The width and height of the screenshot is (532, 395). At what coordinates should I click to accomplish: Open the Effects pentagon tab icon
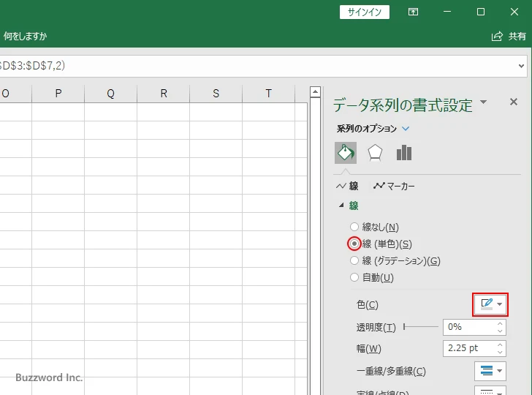375,153
